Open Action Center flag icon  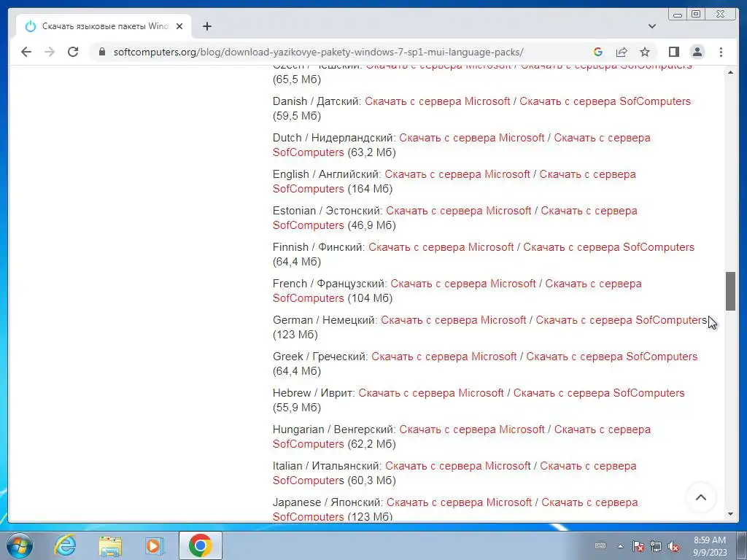coord(638,546)
